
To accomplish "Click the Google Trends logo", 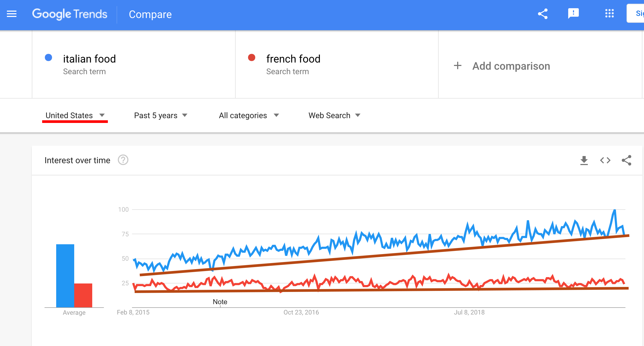I will 70,14.
